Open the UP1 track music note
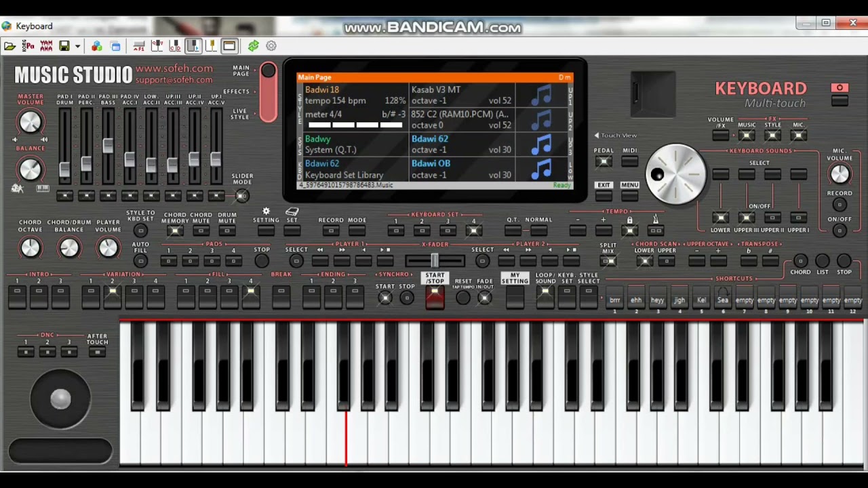 point(541,95)
